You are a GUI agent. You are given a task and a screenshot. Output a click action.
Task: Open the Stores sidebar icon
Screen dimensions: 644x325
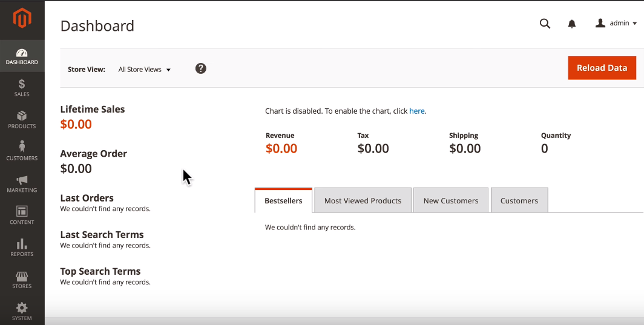(x=22, y=276)
